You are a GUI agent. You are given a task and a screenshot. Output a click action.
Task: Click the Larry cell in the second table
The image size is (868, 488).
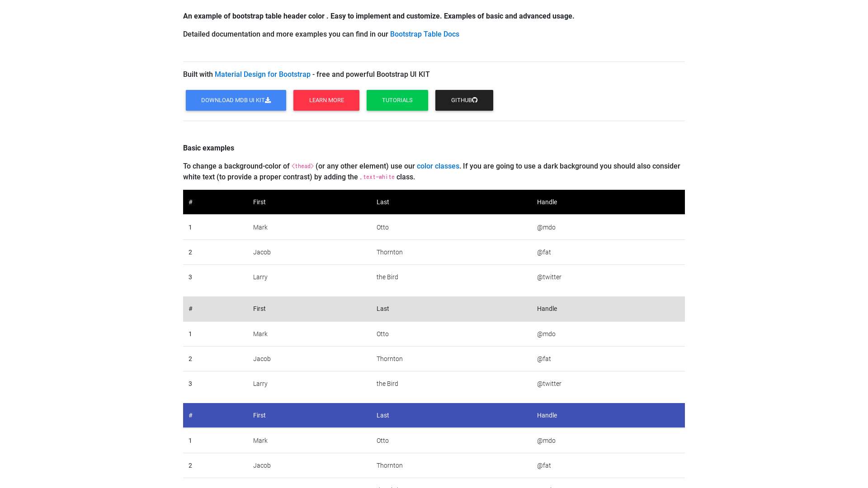tap(260, 384)
